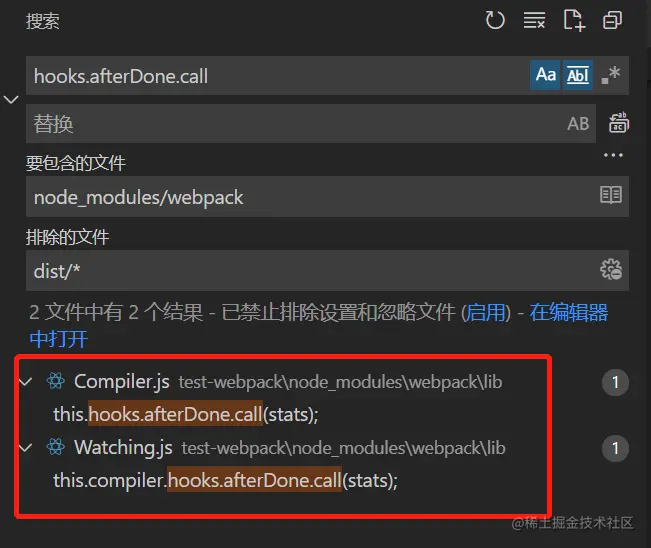Clear search results with the clear icon
The height and width of the screenshot is (548, 651).
pyautogui.click(x=534, y=20)
